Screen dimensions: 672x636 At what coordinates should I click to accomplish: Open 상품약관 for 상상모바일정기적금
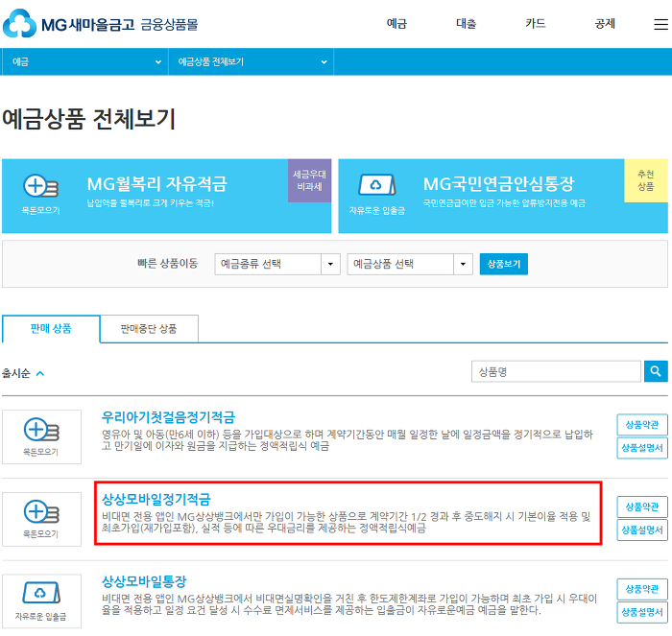click(x=642, y=506)
